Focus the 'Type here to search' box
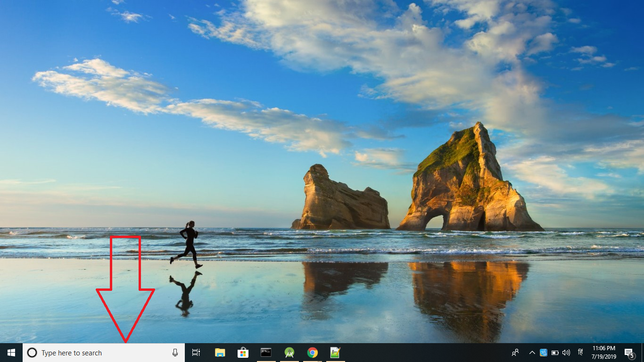Viewport: 644px width, 362px height. tap(104, 353)
